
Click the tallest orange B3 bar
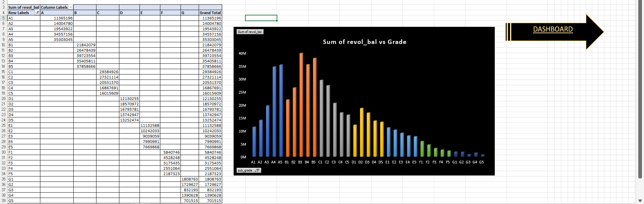(x=301, y=105)
